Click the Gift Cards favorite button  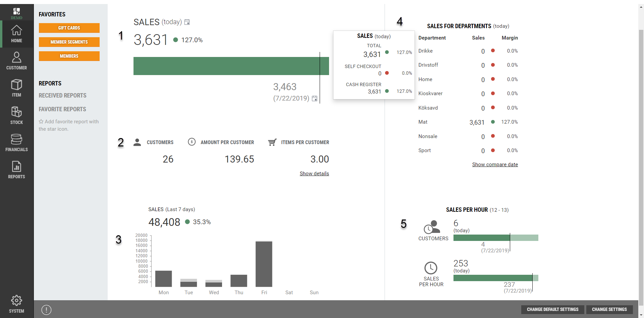coord(69,28)
